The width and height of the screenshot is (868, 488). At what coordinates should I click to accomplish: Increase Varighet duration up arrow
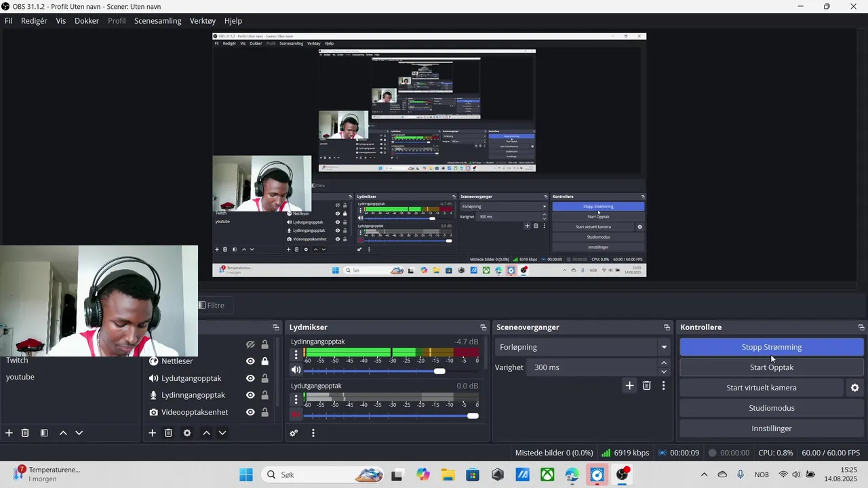664,363
